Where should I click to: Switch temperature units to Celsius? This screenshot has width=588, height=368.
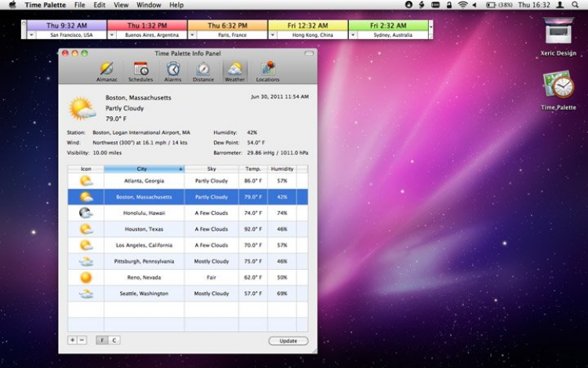[114, 340]
